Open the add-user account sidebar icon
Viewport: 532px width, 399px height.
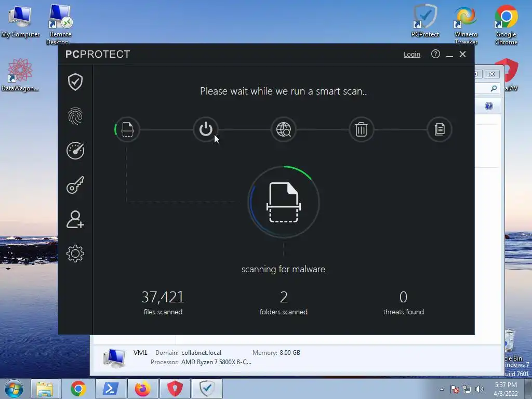pos(75,219)
